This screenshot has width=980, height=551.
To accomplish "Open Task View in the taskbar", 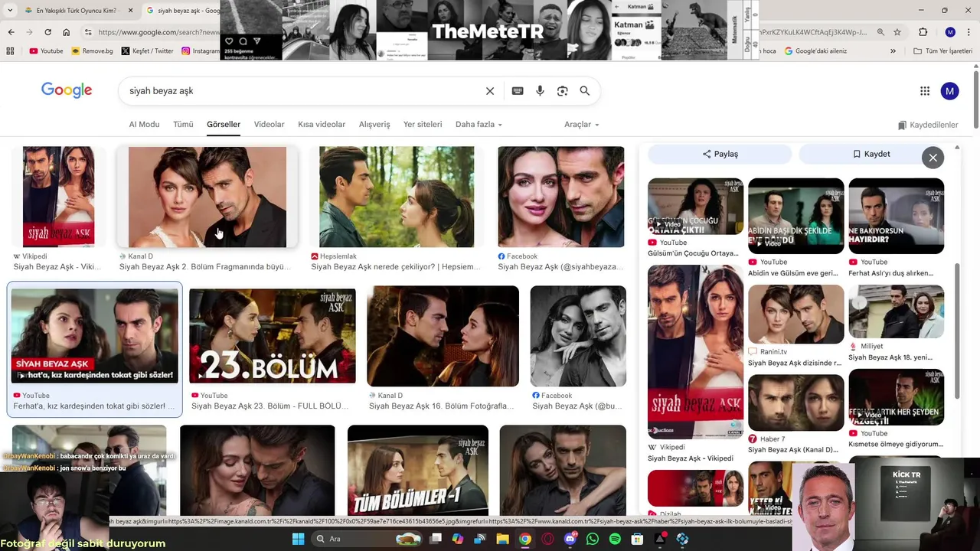I will click(x=436, y=539).
